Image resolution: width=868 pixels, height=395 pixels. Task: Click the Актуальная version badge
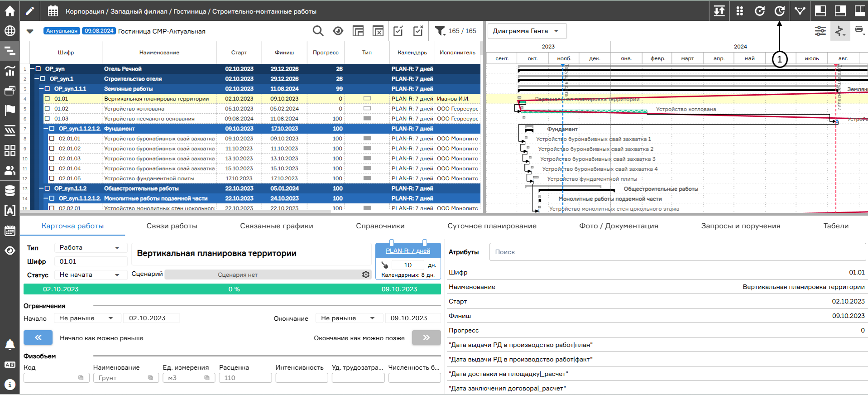pyautogui.click(x=62, y=31)
